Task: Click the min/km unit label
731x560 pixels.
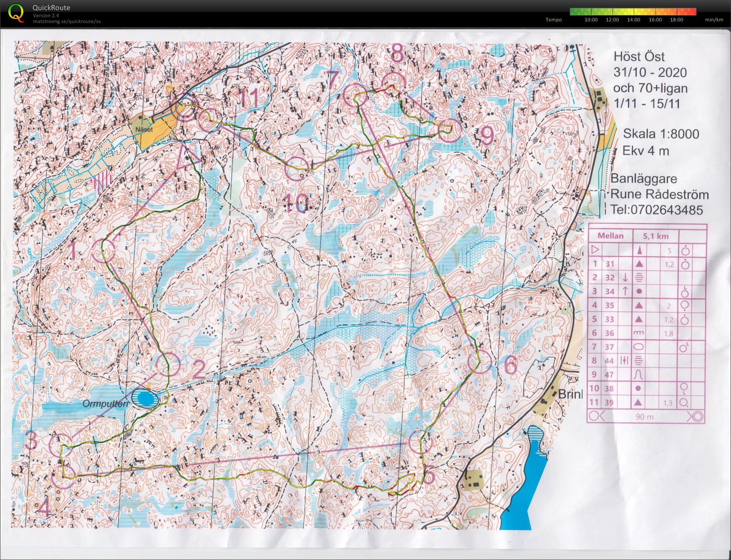Action: click(714, 20)
